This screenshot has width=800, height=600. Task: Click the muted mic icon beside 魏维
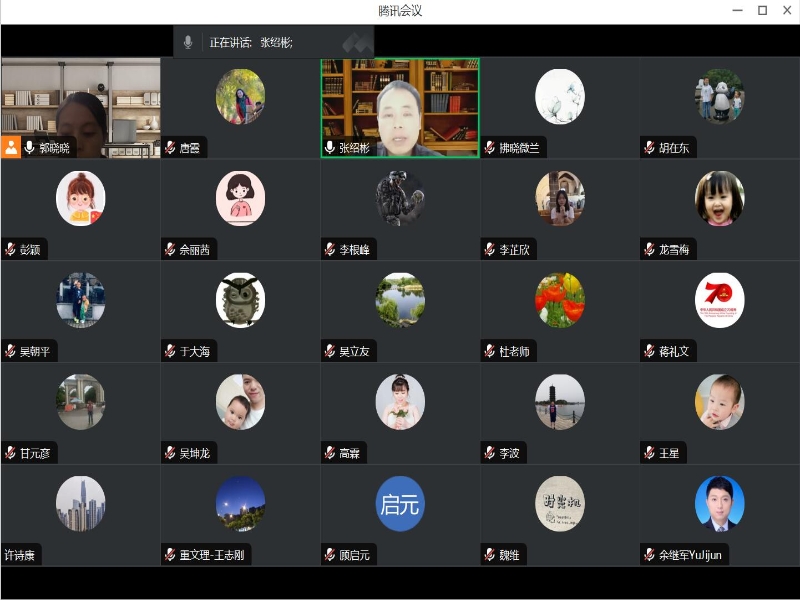pyautogui.click(x=490, y=555)
